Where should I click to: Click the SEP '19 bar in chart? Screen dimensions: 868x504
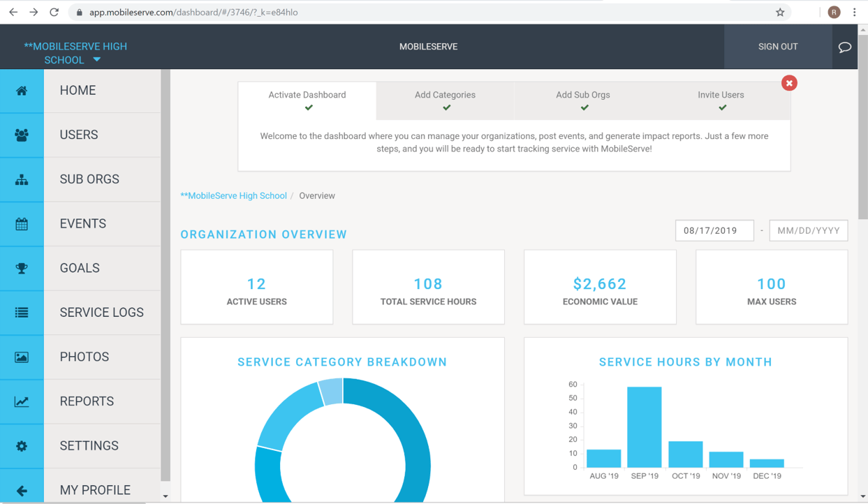pyautogui.click(x=644, y=427)
